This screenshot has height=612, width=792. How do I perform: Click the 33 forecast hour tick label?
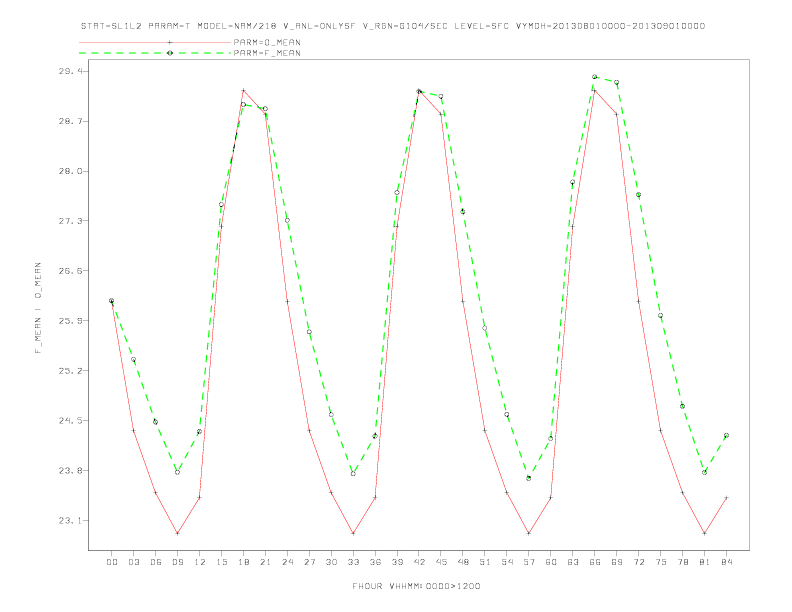pos(353,562)
